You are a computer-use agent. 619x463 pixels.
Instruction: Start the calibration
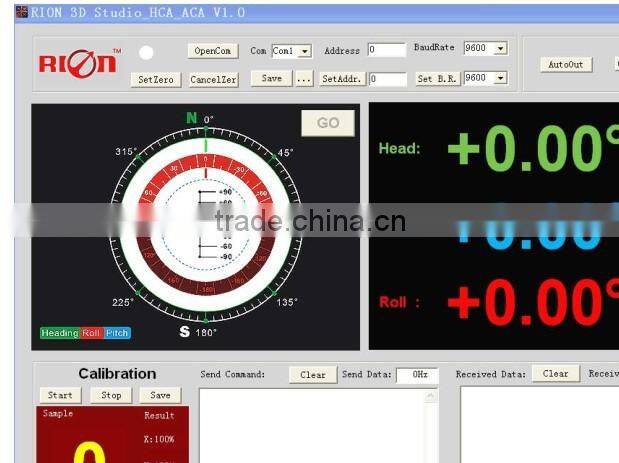pos(60,395)
